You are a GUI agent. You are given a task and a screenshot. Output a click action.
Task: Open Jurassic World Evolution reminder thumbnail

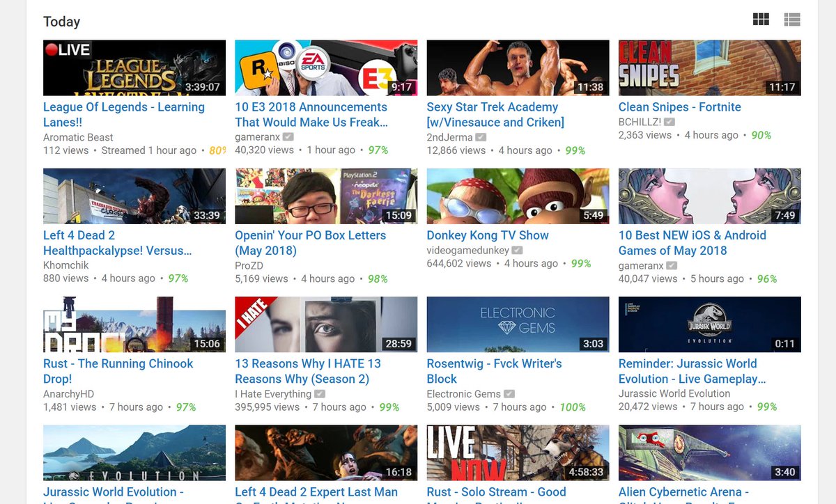(x=710, y=324)
